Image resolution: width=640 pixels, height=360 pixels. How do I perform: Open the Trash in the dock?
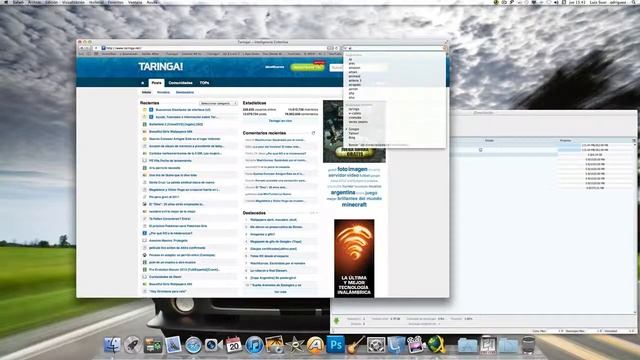pos(528,345)
